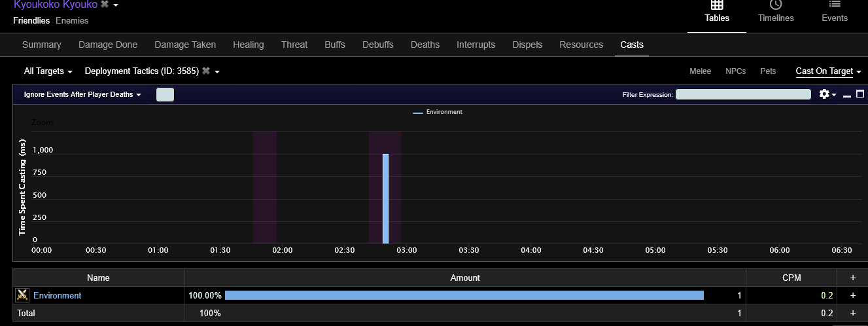Open the Timelines view

(x=776, y=12)
